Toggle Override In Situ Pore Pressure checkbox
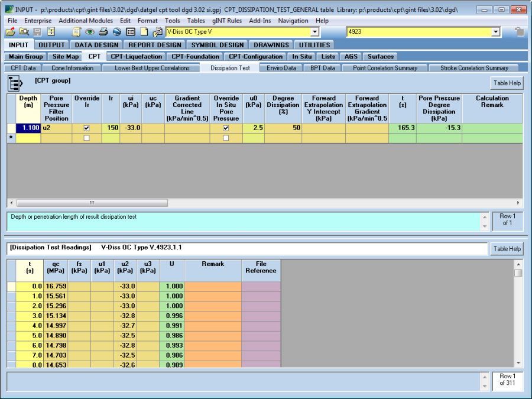 coord(226,128)
